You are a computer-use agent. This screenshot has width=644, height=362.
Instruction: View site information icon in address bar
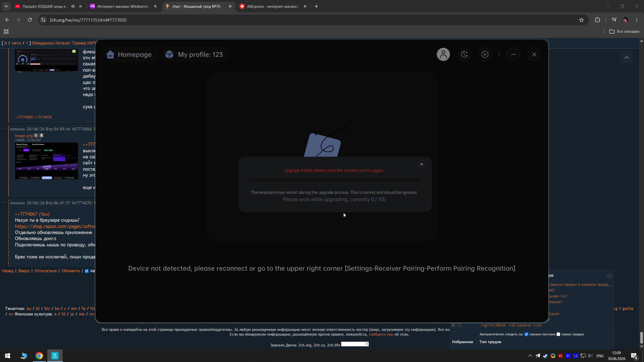(x=43, y=20)
